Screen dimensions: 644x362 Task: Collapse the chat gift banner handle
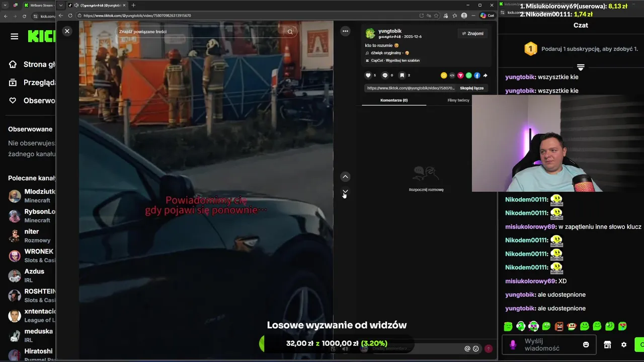(x=581, y=67)
